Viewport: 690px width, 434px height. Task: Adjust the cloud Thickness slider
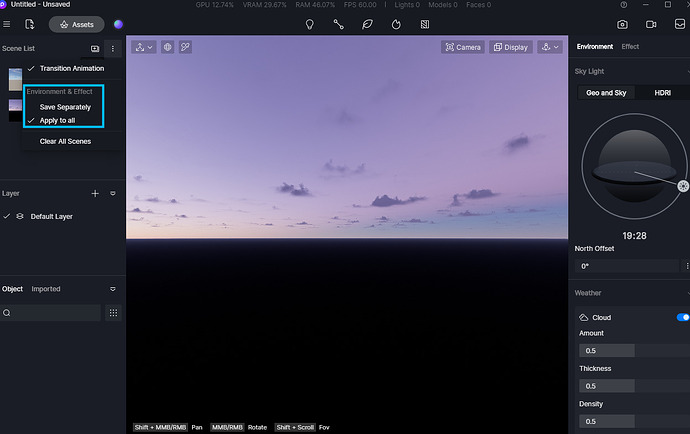pyautogui.click(x=634, y=386)
